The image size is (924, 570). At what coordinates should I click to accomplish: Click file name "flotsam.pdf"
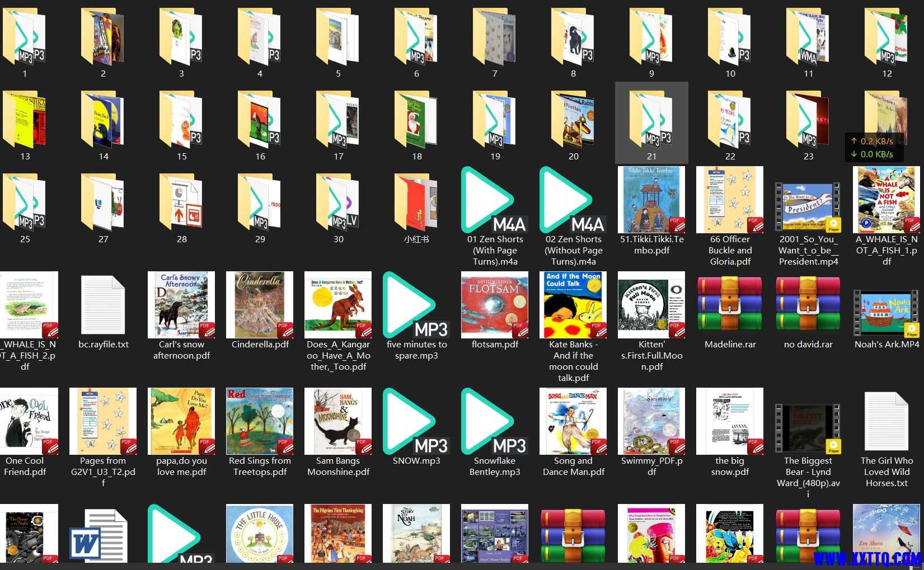(x=495, y=345)
